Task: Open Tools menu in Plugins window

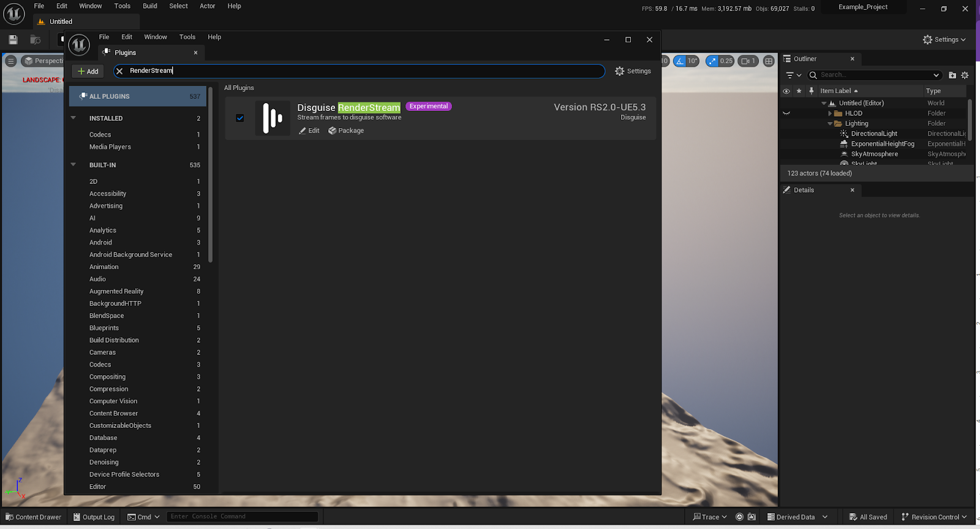Action: [187, 37]
